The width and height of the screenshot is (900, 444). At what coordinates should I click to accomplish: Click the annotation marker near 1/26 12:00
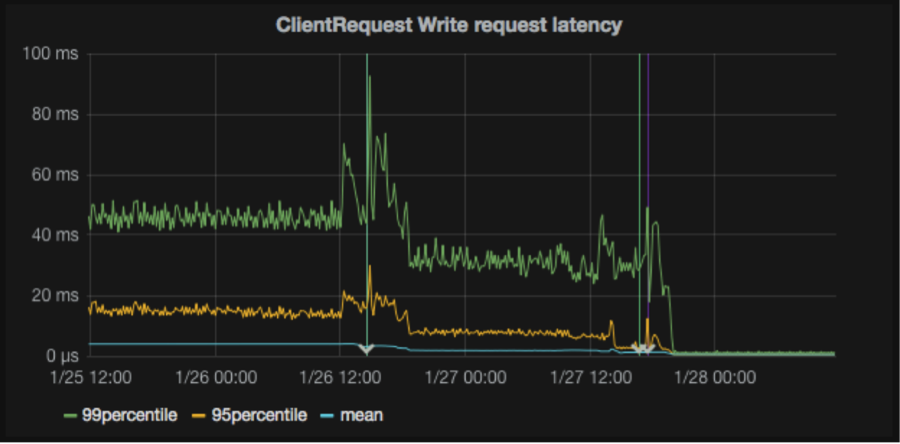[367, 349]
